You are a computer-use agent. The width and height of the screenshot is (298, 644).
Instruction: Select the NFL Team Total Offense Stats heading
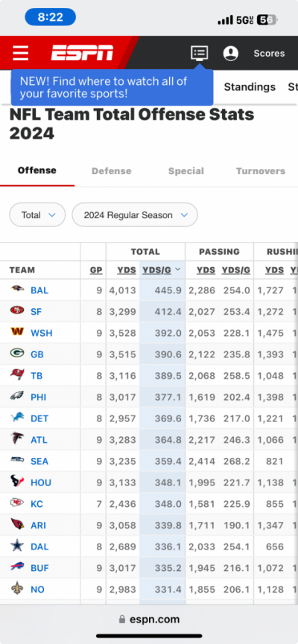[x=132, y=124]
